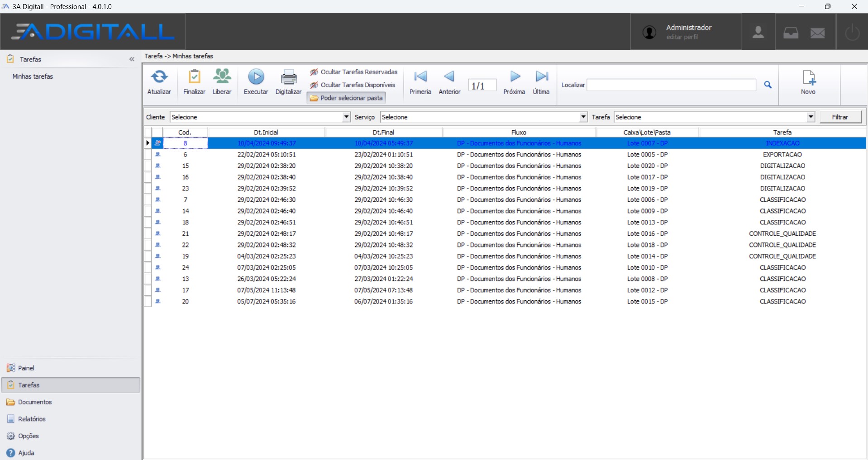Sort by Caixa\Lote\Pasta column header
The width and height of the screenshot is (868, 460).
pyautogui.click(x=648, y=132)
